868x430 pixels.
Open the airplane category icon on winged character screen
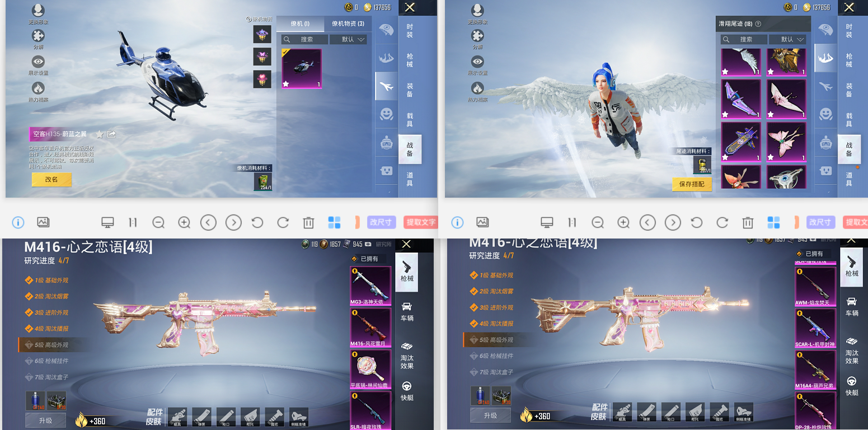[825, 86]
